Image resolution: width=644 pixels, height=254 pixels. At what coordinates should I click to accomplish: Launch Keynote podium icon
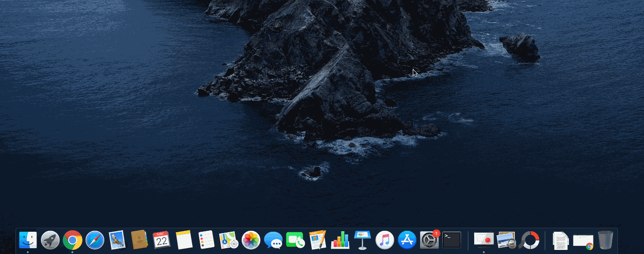(362, 240)
